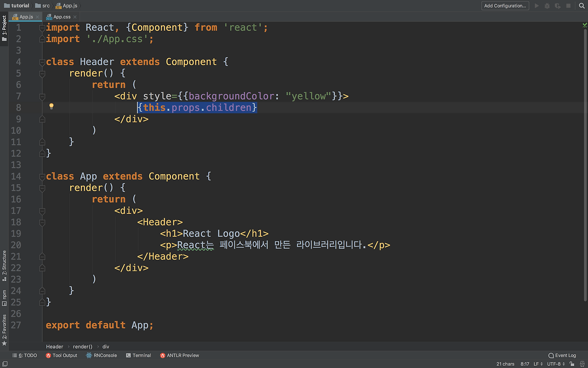Viewport: 588px width, 368px height.
Task: Open the Terminal tool window
Action: click(x=138, y=355)
